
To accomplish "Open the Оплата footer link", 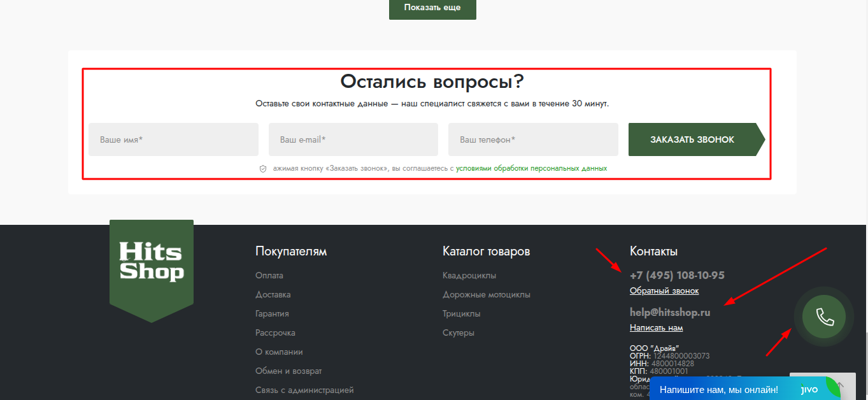I will pyautogui.click(x=269, y=276).
